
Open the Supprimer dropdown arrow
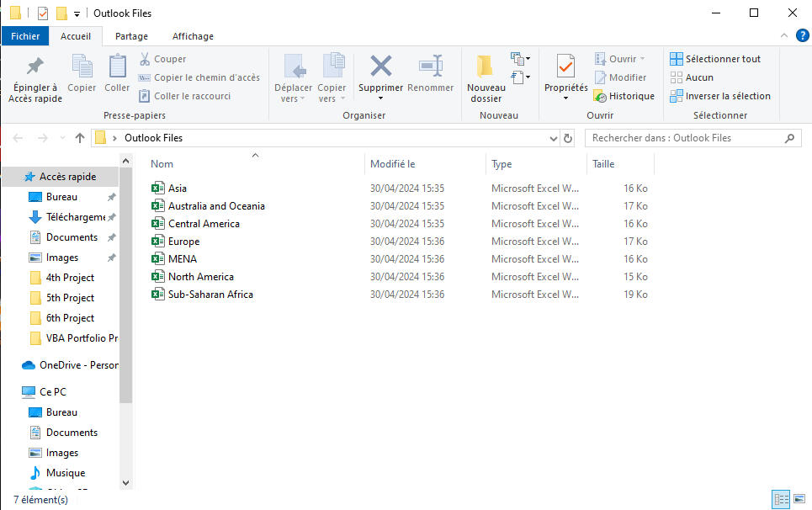pyautogui.click(x=381, y=98)
